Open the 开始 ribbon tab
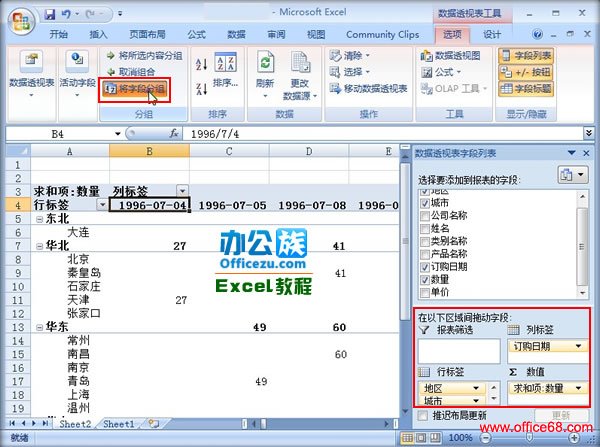The image size is (600, 447). (59, 34)
